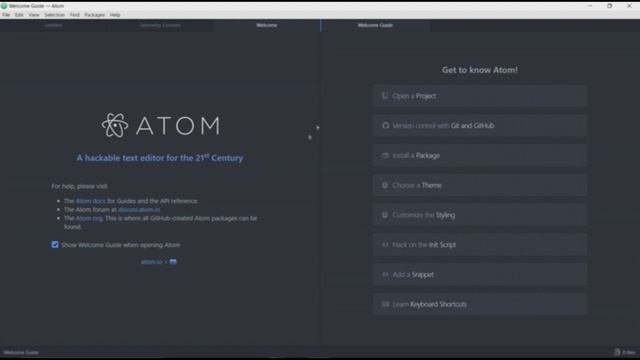This screenshot has width=640, height=360.
Task: Click the code icon on Add a Snippet
Action: click(x=385, y=274)
